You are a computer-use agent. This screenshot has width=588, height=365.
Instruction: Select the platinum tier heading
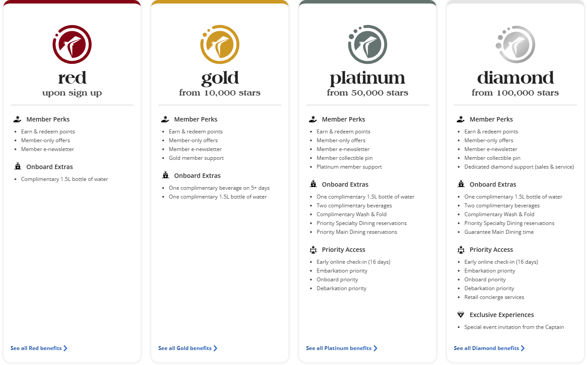tap(367, 78)
